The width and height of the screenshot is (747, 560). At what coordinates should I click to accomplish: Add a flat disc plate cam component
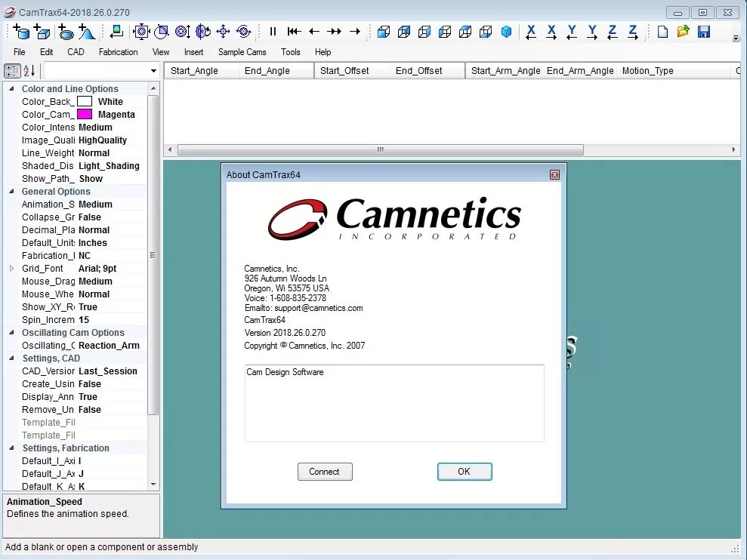(66, 32)
